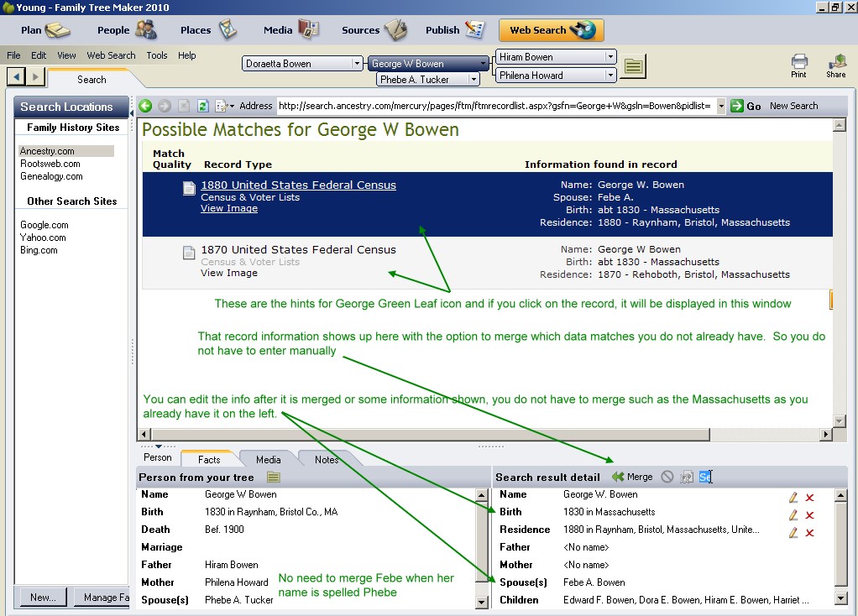Expand the Phebe A. Tucker dropdown
The width and height of the screenshot is (858, 616).
[473, 80]
